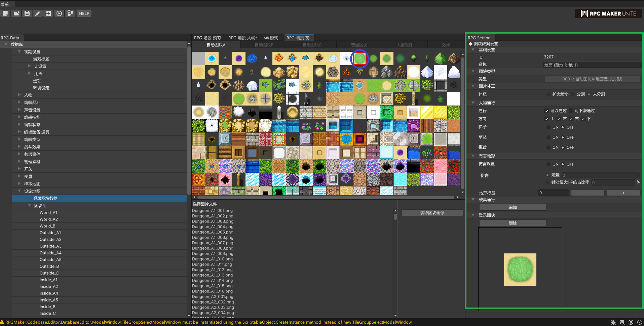Click the 读取图块图像 button
The width and height of the screenshot is (644, 326).
coord(432,213)
